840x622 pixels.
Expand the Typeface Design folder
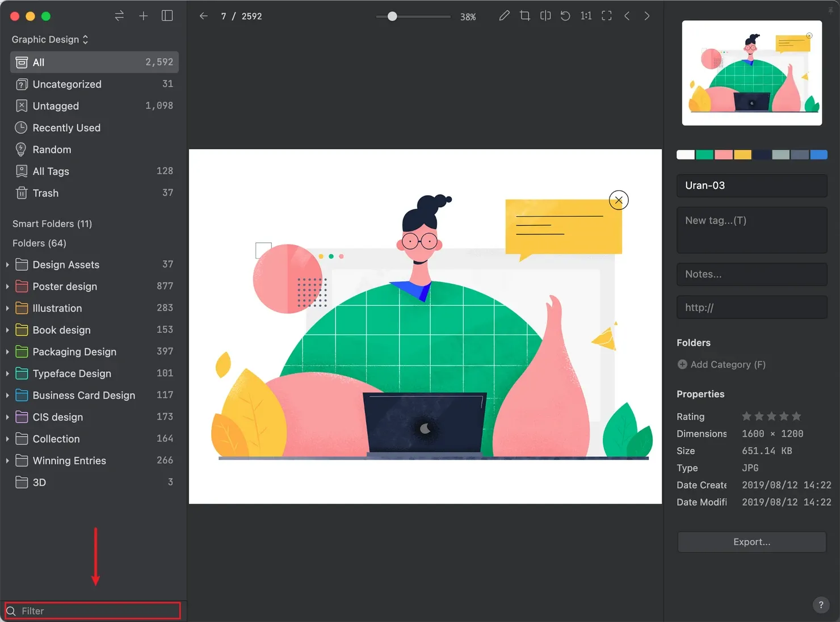tap(7, 373)
